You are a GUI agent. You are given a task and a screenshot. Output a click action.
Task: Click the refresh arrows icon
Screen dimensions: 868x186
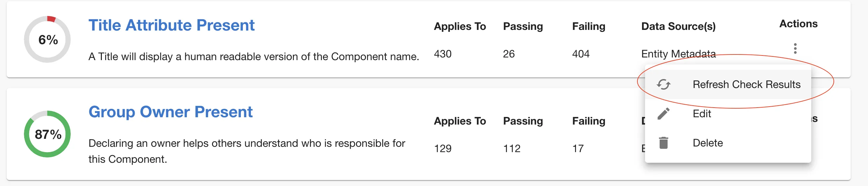(663, 84)
